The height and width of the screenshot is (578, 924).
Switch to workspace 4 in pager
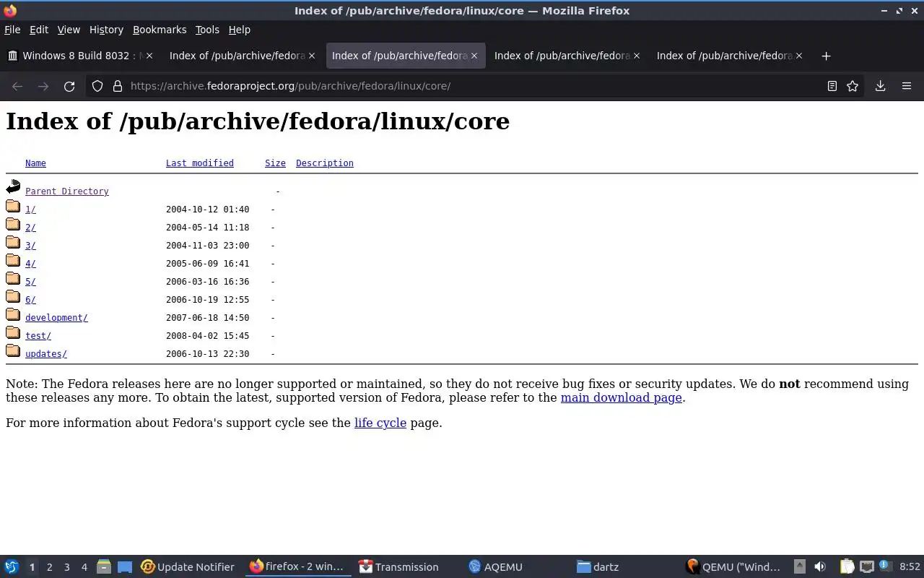click(84, 567)
